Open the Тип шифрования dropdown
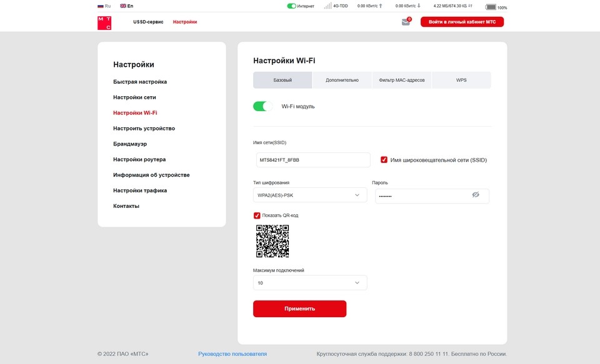600x364 pixels. (310, 195)
